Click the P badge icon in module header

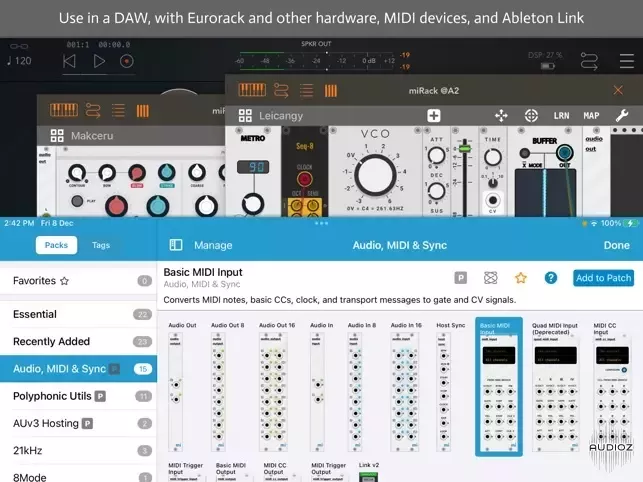pyautogui.click(x=461, y=278)
